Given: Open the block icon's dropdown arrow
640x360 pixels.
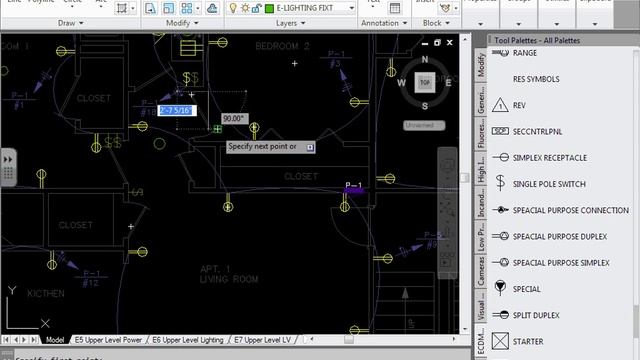Looking at the screenshot, I should tap(456, 8).
